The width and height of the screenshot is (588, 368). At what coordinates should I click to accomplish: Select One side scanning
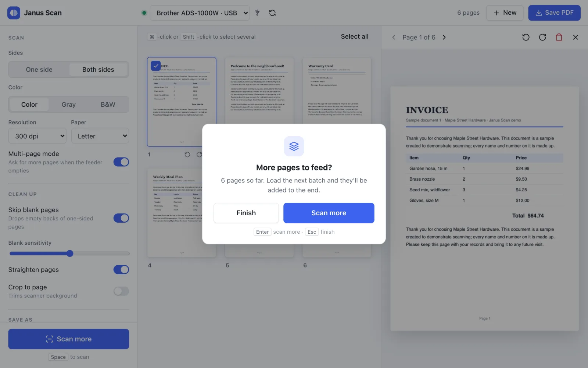[x=39, y=70]
